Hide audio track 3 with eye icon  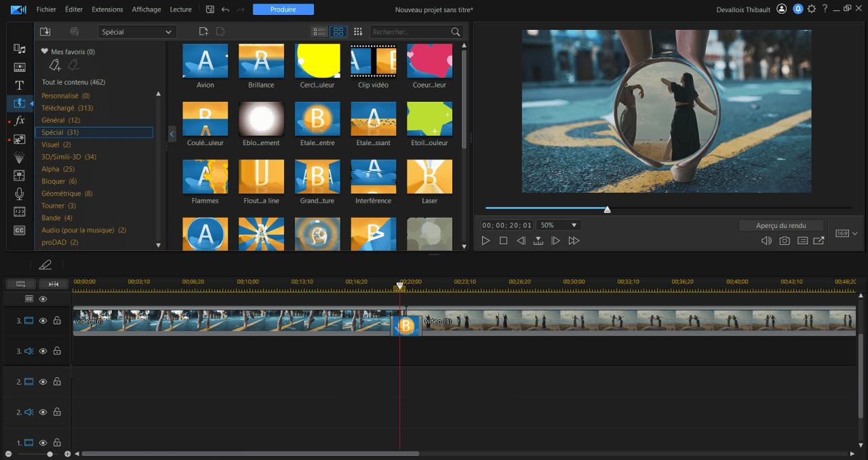[x=43, y=351]
